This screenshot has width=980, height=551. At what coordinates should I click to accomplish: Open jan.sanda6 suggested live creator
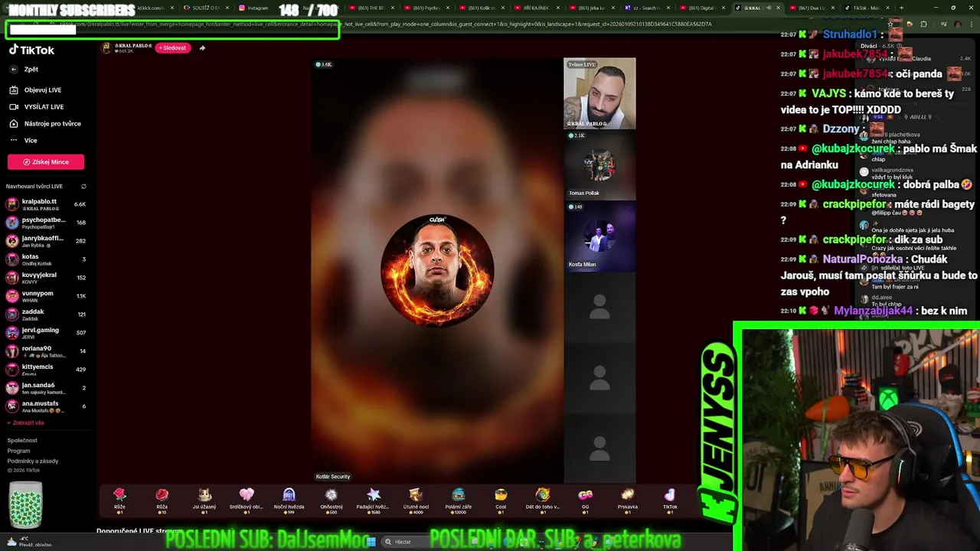(x=46, y=388)
